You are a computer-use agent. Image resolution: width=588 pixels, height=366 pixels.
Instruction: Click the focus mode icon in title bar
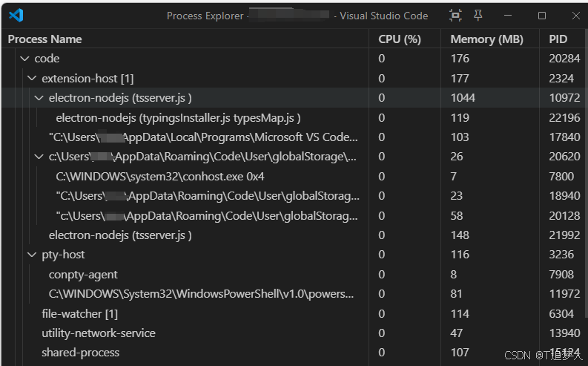[455, 16]
